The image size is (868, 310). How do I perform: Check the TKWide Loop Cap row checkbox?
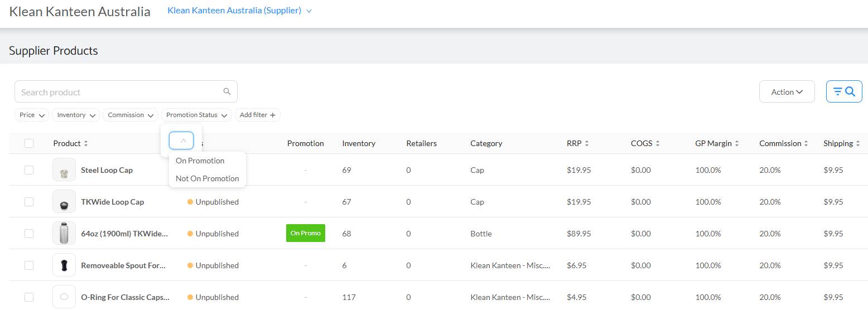pos(29,202)
